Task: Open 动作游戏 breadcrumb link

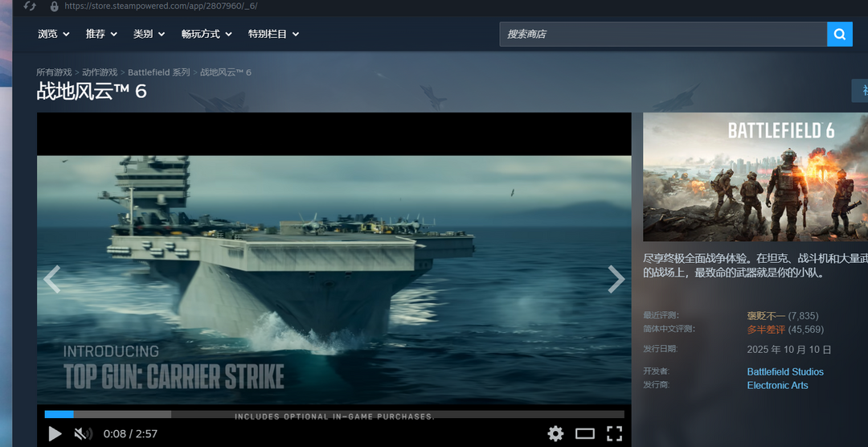Action: (100, 72)
